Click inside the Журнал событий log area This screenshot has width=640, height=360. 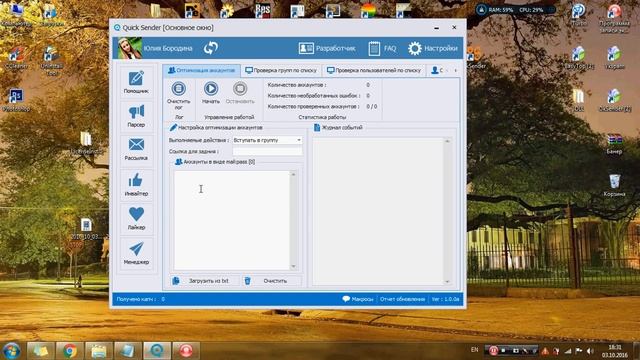click(x=378, y=211)
